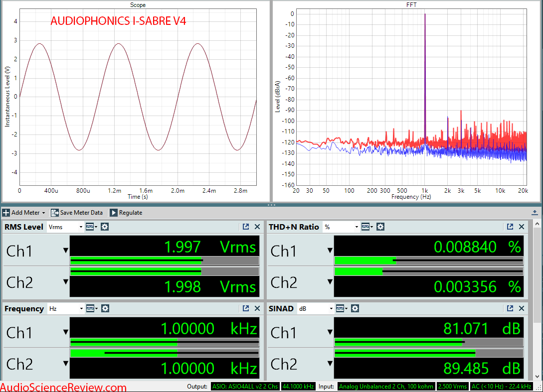This screenshot has width=543, height=392.
Task: Click the FFT graph title
Action: coord(411,5)
